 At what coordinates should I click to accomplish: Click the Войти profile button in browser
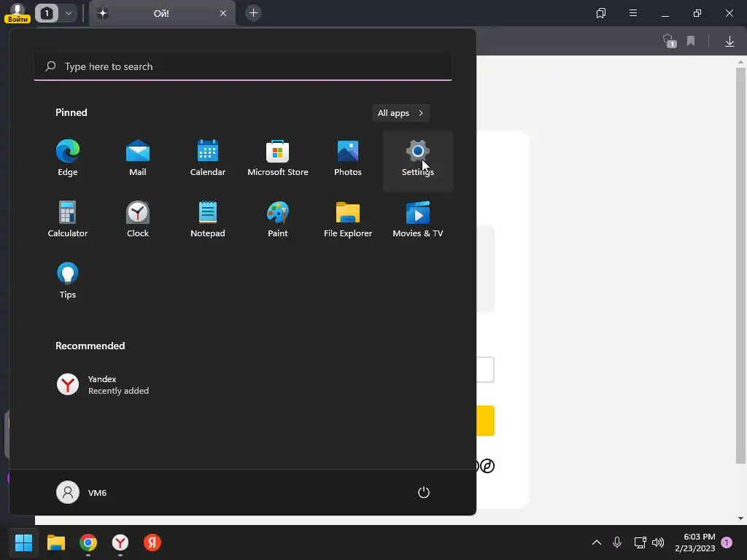[18, 13]
